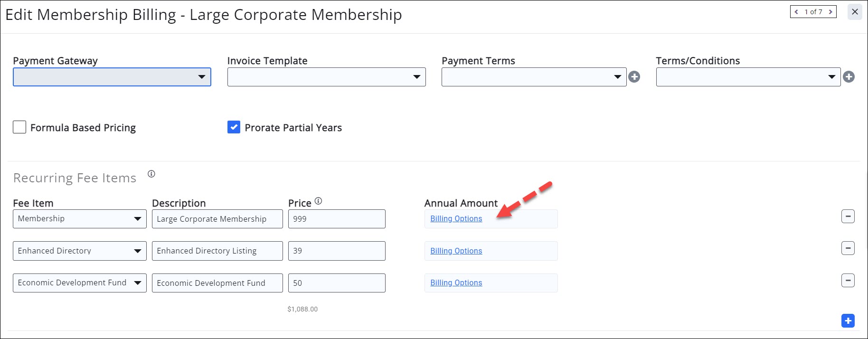Uncheck Prorate Partial Years
This screenshot has width=868, height=339.
234,127
